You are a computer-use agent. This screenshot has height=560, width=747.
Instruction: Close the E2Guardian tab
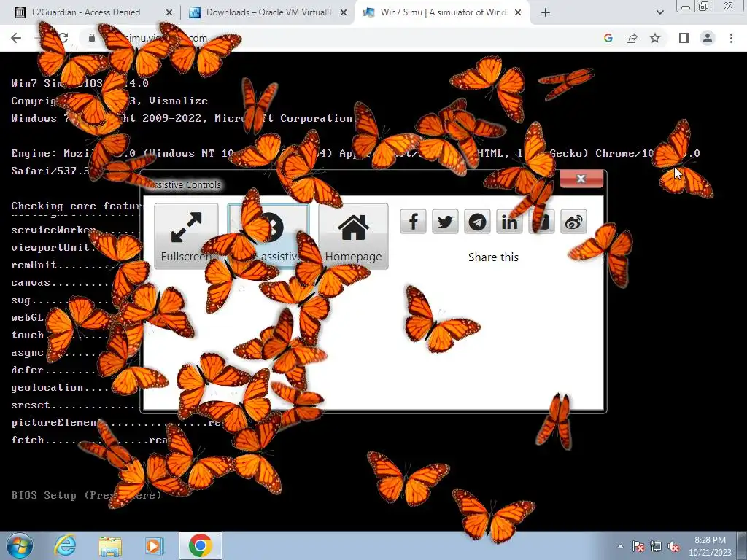click(169, 12)
